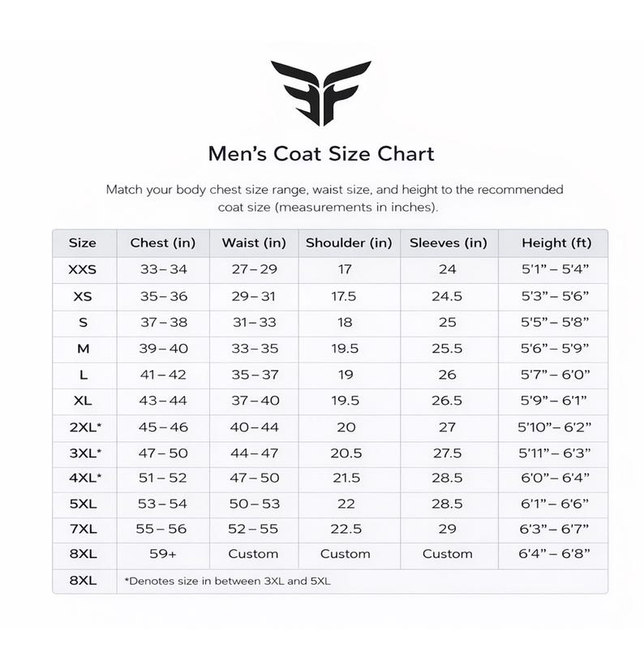Click the Custom waist cell in 8XL row
This screenshot has height=670, width=644.
(x=253, y=554)
